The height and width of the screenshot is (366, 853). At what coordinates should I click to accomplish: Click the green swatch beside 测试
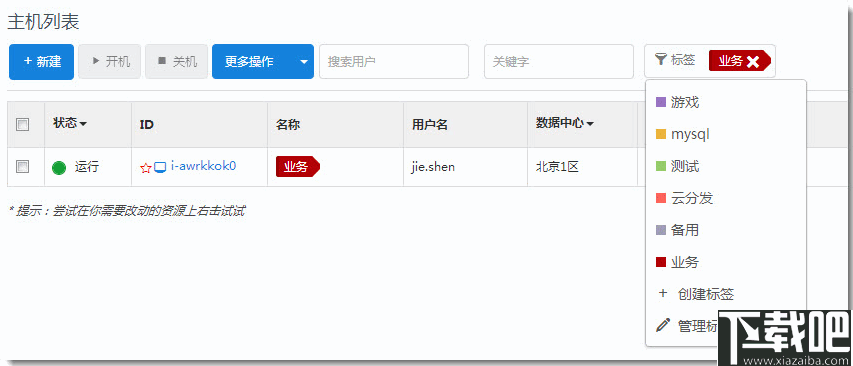tap(661, 166)
